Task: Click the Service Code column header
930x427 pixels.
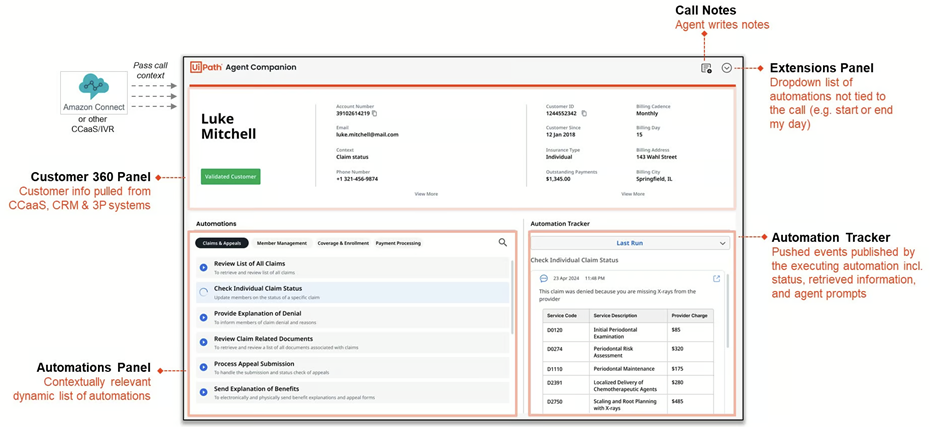Action: click(x=565, y=316)
